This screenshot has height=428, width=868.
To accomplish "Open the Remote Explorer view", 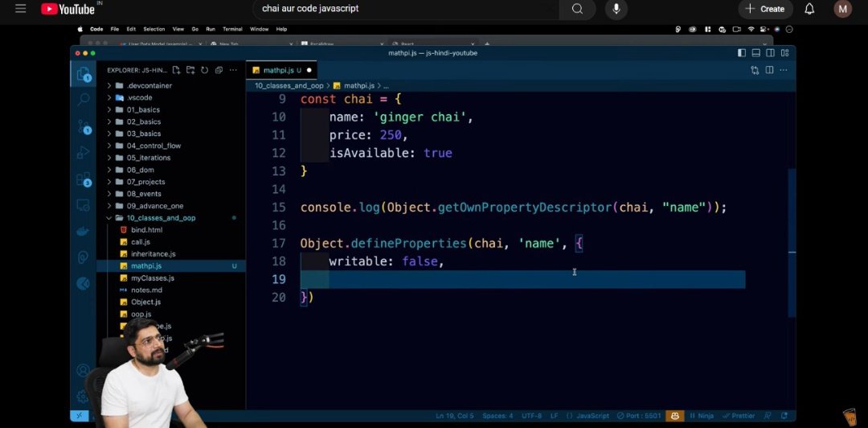I will 83,204.
